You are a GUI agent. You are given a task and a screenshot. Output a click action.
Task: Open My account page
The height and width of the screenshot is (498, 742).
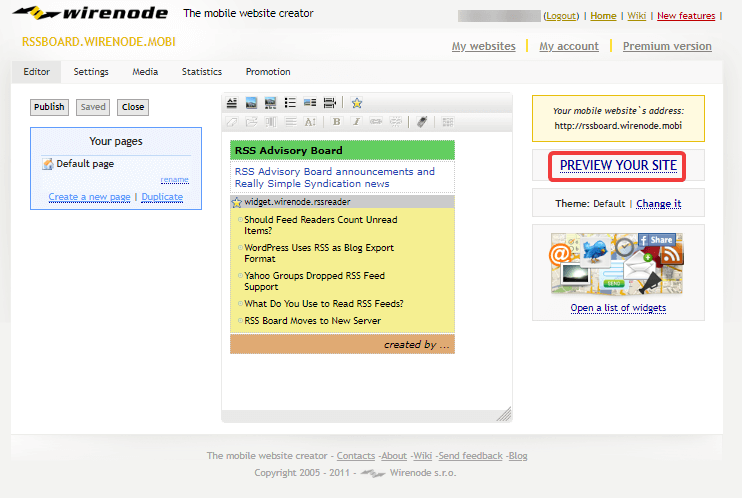[569, 46]
